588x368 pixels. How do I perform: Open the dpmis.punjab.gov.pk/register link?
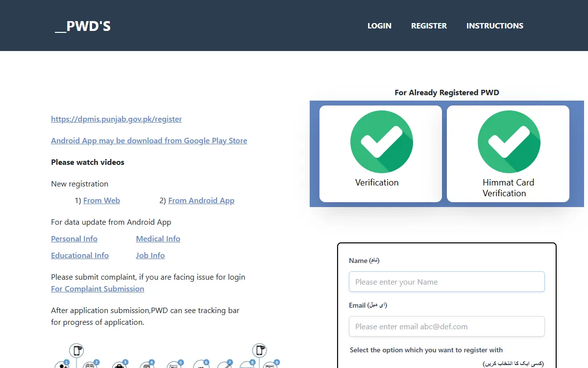tap(117, 119)
